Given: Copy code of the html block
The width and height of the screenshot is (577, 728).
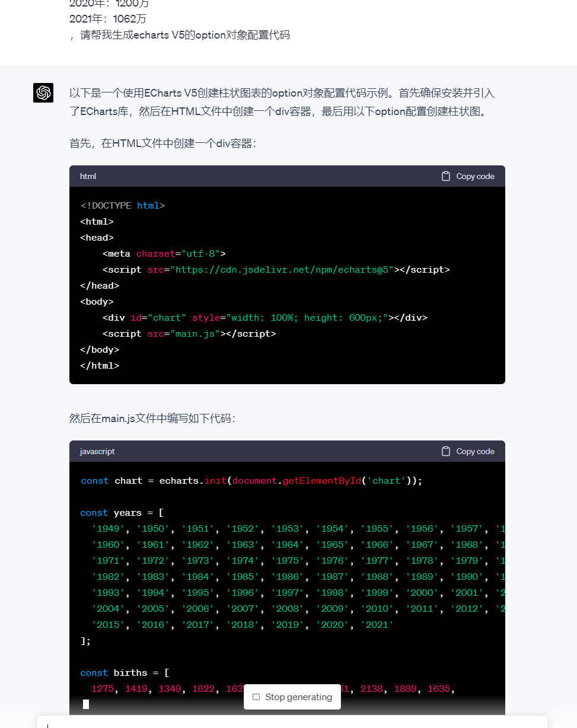Looking at the screenshot, I should [x=468, y=176].
